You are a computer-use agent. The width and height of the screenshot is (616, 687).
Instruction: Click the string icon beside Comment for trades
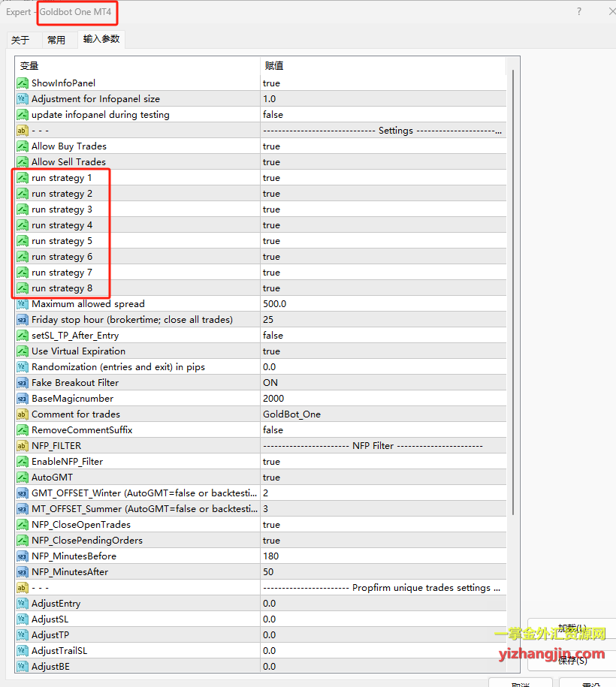23,414
